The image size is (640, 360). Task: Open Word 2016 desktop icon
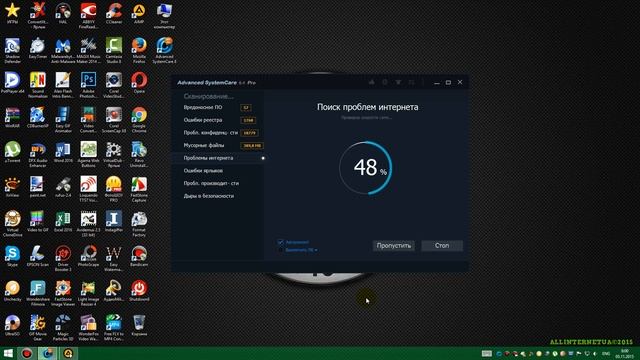point(63,152)
